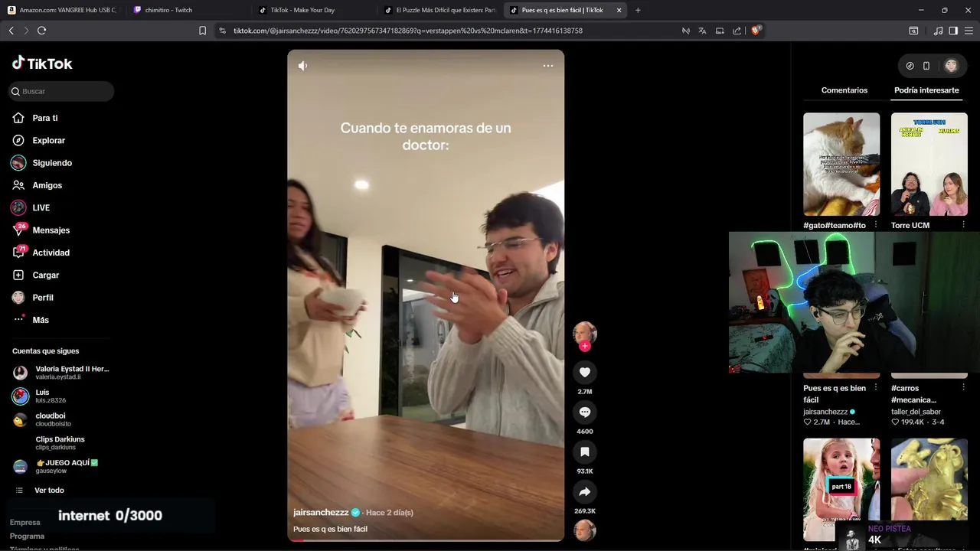Open Luis followed account
This screenshot has width=980, height=551.
[x=40, y=396]
